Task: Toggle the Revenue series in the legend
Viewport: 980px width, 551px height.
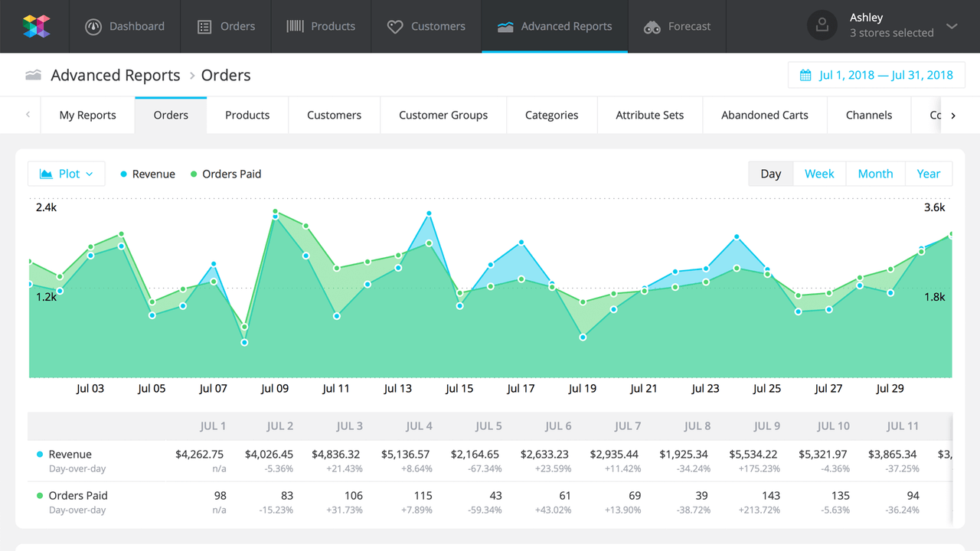Action: click(147, 174)
